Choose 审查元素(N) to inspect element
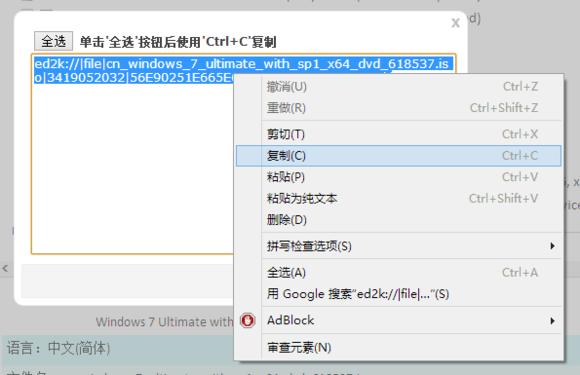The height and width of the screenshot is (375, 580). 399,347
